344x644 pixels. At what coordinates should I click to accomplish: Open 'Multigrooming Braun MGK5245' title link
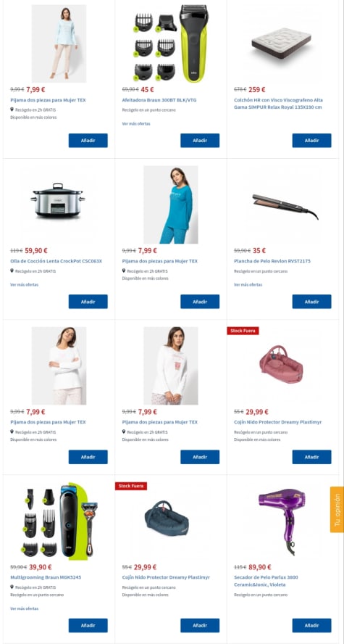(x=46, y=577)
